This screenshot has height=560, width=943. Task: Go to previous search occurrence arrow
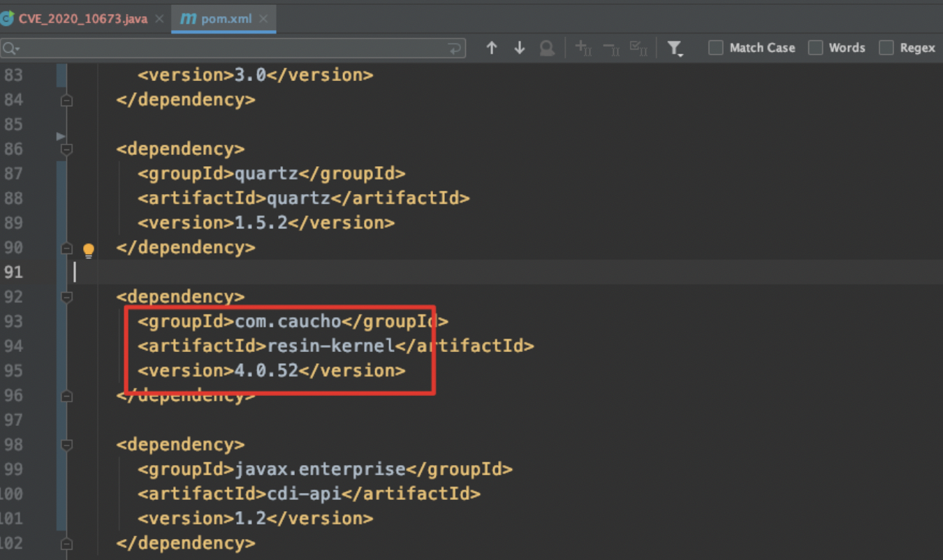coord(492,47)
